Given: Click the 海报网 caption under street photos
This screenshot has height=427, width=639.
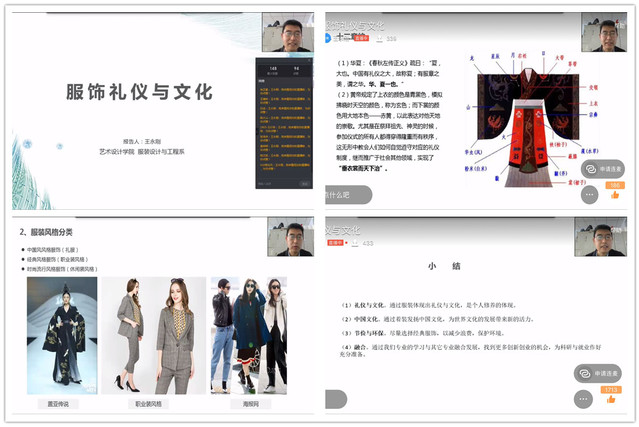Looking at the screenshot, I should pos(248,404).
